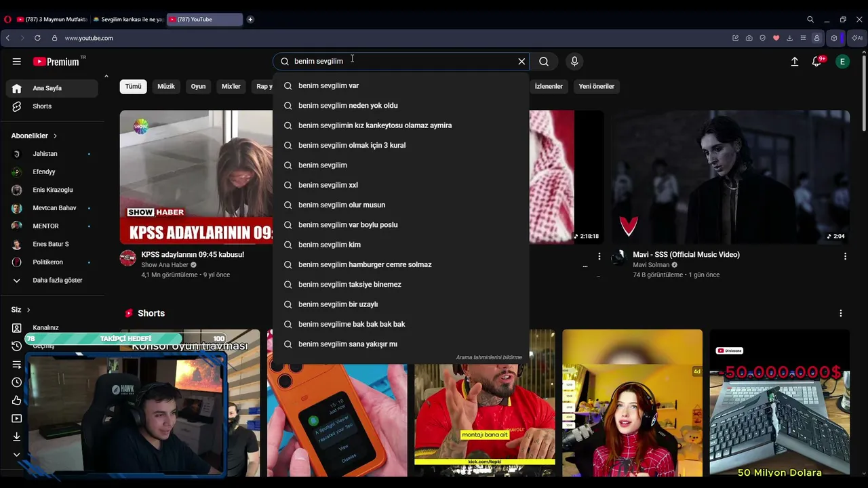Open three-dot menu for Mavi - SSS video

pyautogui.click(x=845, y=256)
